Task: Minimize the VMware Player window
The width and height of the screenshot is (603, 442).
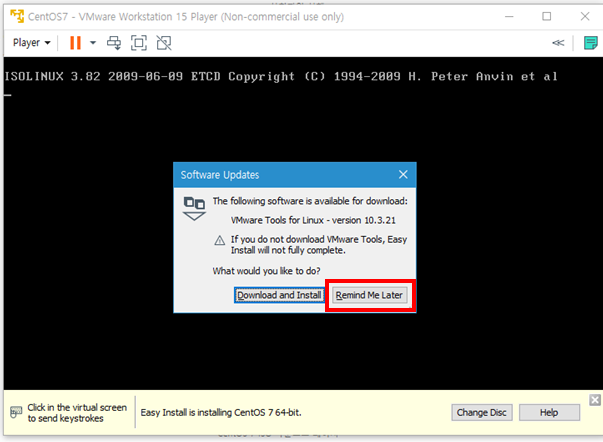Action: click(x=509, y=17)
